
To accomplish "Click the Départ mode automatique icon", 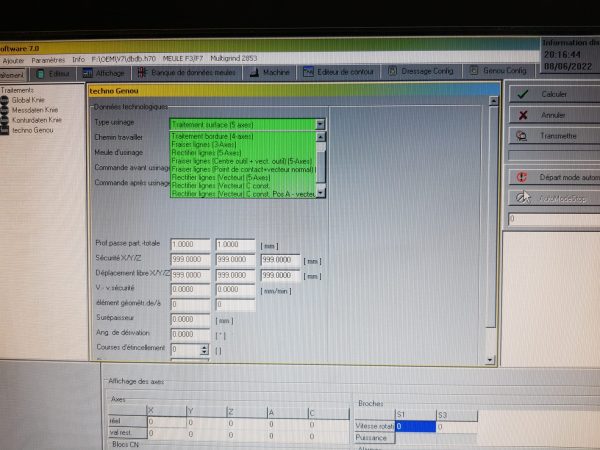I will [520, 177].
